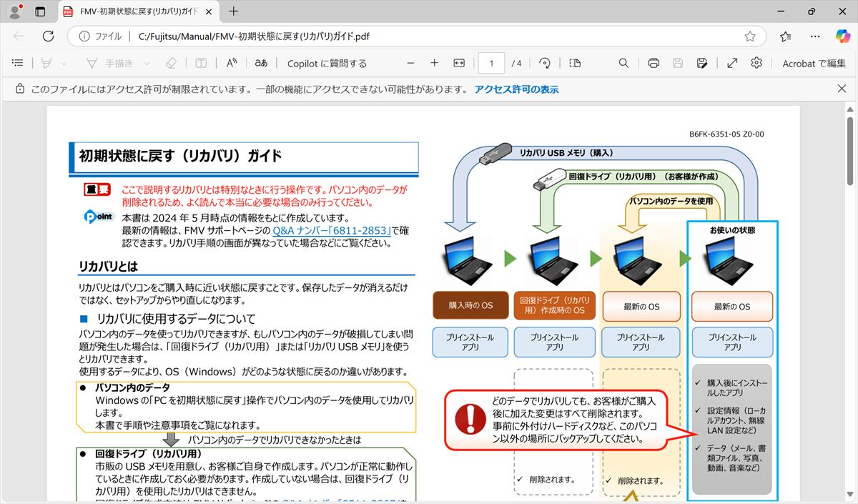Click the address bar URL
The width and height of the screenshot is (858, 504).
254,36
